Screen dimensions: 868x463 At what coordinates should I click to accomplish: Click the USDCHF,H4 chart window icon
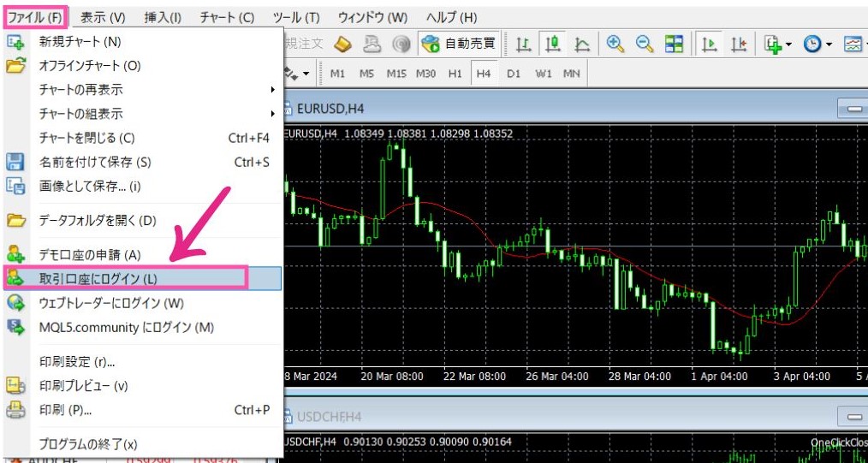pos(288,416)
